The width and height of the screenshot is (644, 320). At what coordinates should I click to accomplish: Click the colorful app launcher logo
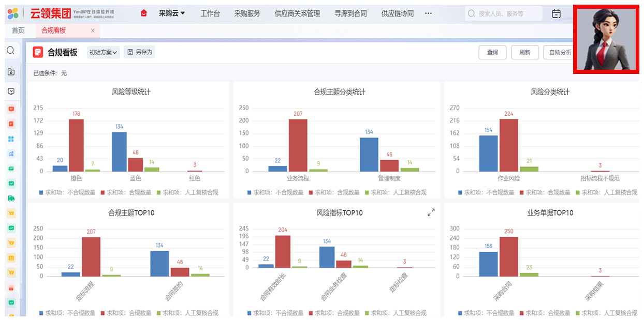pos(13,13)
